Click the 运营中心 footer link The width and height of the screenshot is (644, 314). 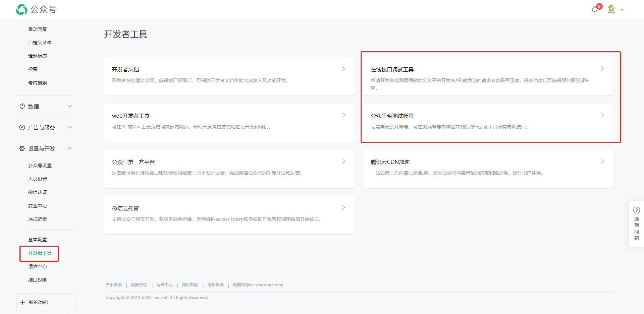[165, 285]
